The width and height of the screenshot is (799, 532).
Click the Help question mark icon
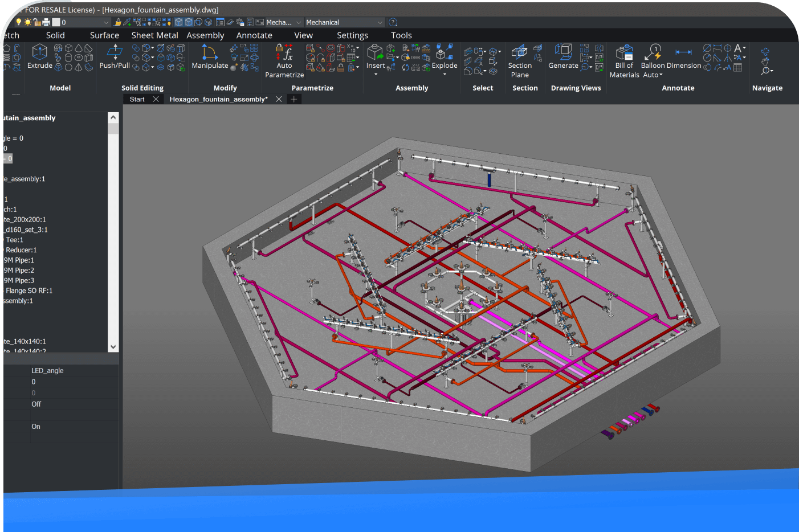coord(393,22)
